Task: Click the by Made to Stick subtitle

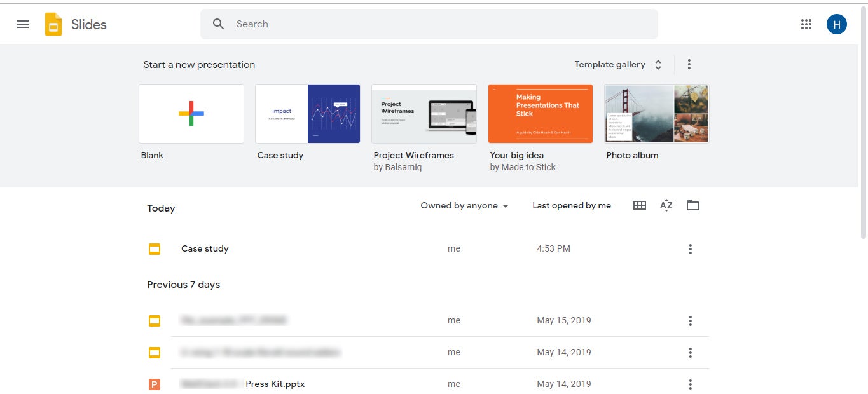Action: pos(523,168)
